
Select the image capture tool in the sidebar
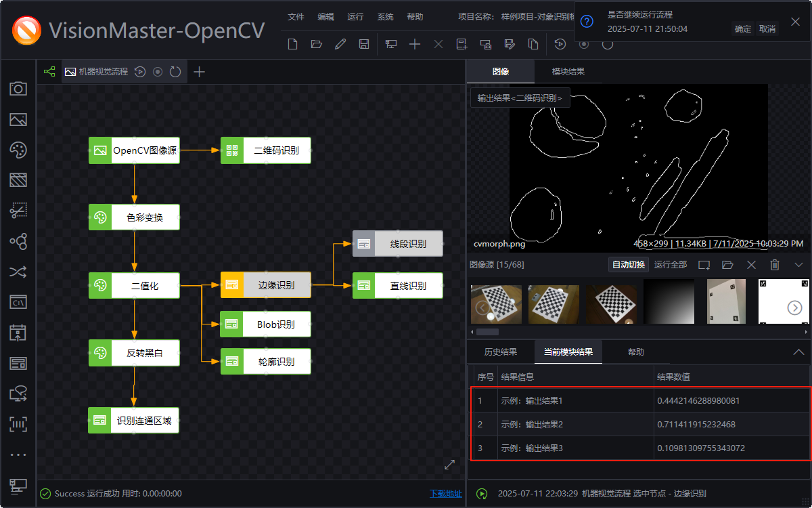click(x=18, y=88)
